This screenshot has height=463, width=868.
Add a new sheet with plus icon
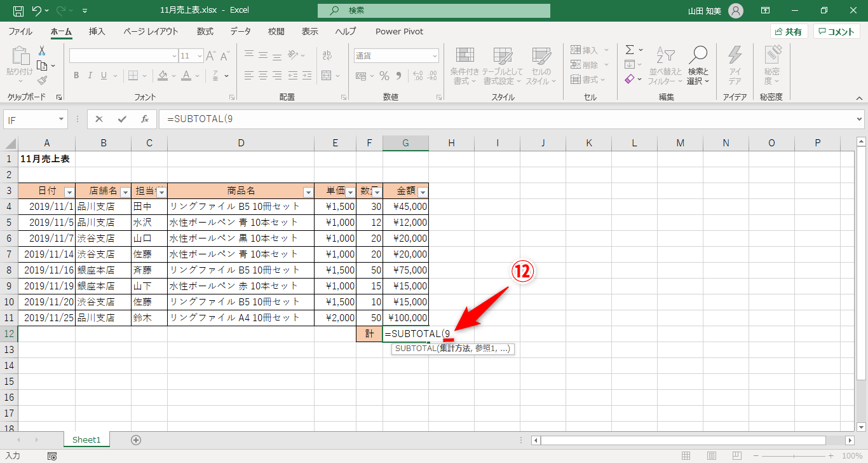[x=135, y=439]
